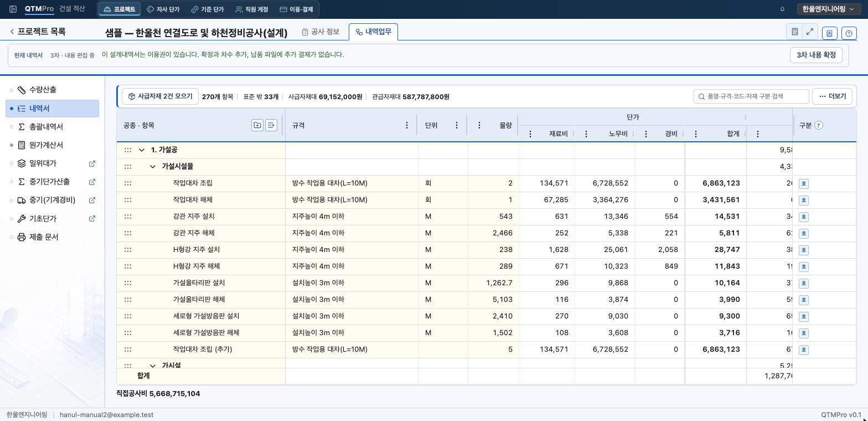868x421 pixels.
Task: Open 수량산출 in the sidebar
Action: 53,90
